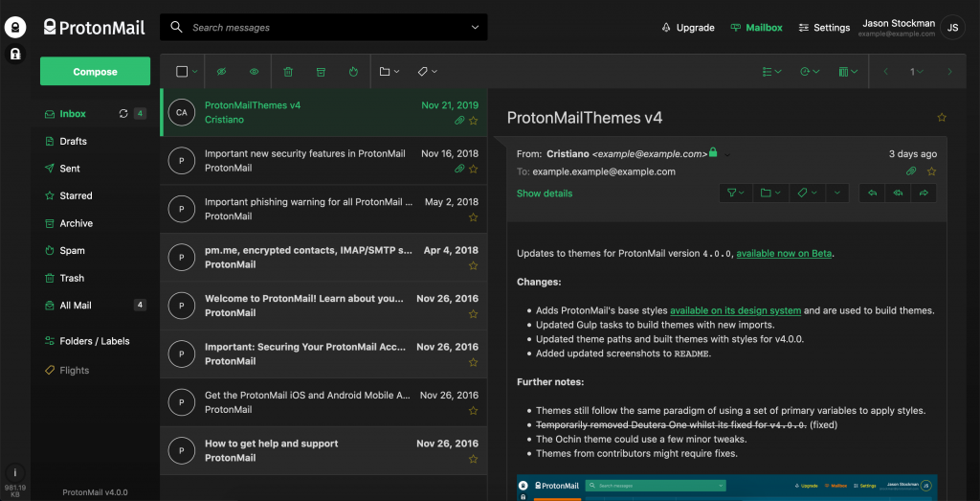Image resolution: width=980 pixels, height=501 pixels.
Task: Click the lock app icon in left rail
Action: tap(15, 55)
